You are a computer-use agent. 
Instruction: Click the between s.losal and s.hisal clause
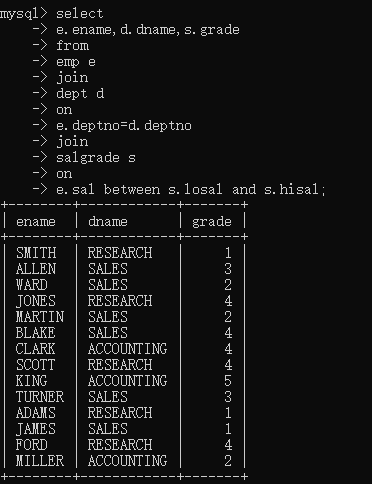pyautogui.click(x=214, y=190)
